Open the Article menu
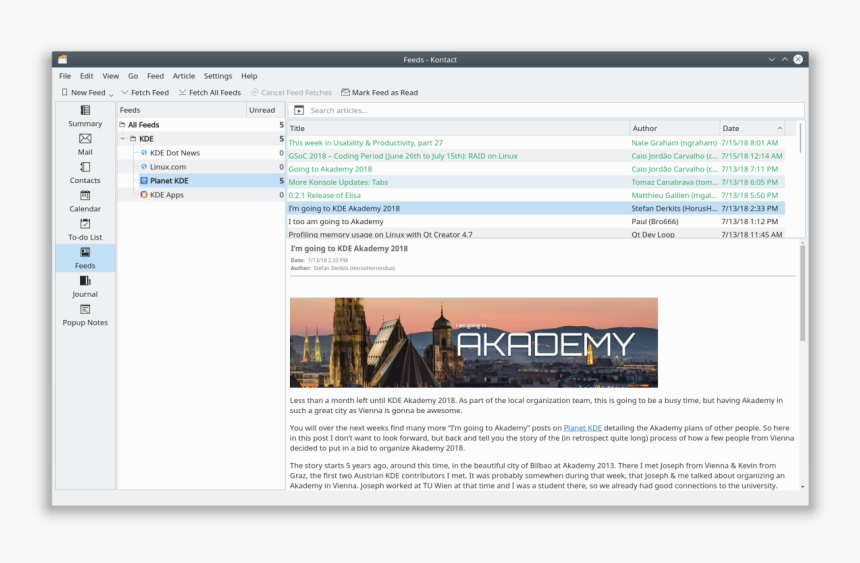The width and height of the screenshot is (860, 563). (184, 76)
